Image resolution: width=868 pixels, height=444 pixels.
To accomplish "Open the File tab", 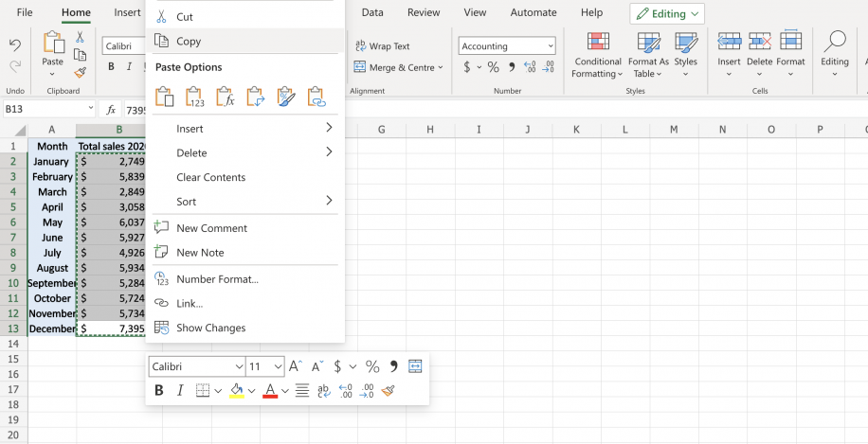I will (x=25, y=12).
